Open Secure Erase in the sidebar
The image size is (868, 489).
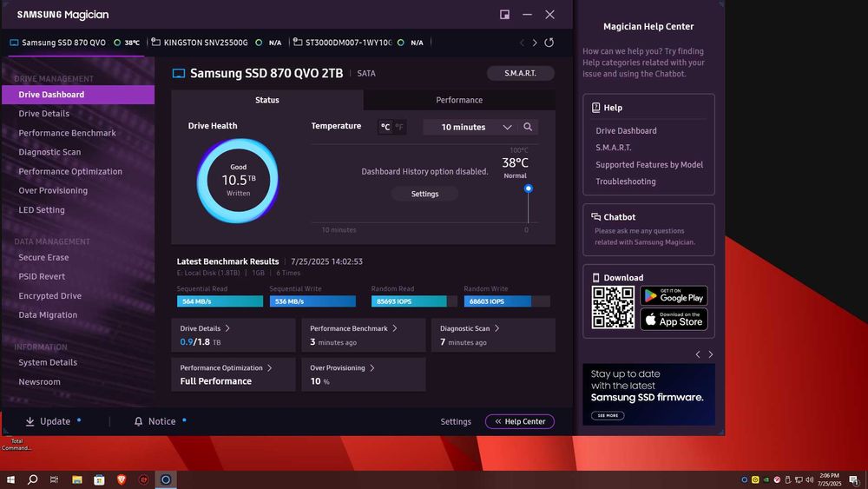[x=43, y=257]
